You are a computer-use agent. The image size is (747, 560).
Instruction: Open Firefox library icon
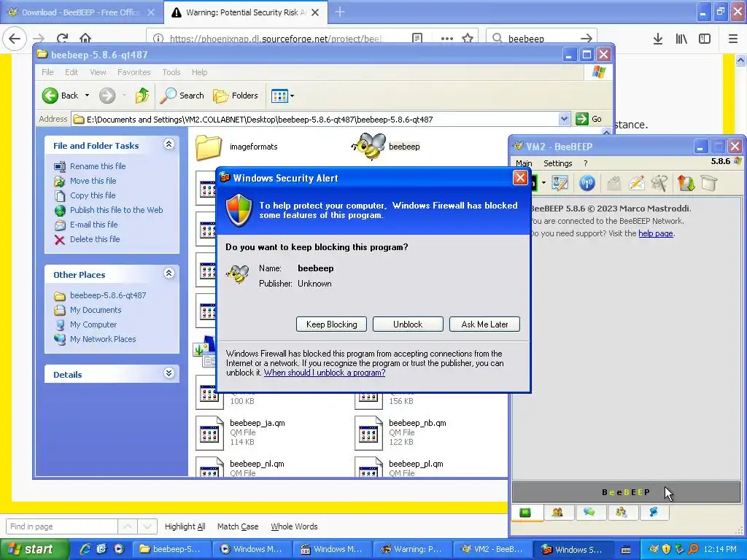681,39
